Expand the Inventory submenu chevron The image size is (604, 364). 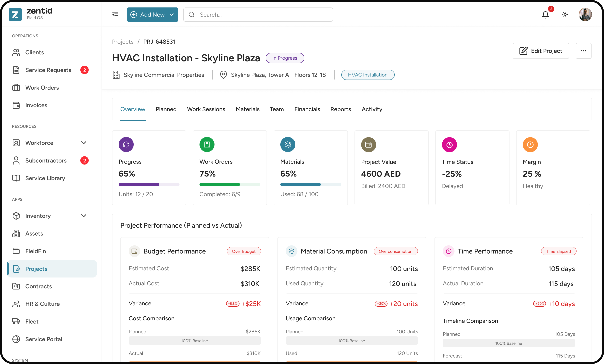coord(84,216)
